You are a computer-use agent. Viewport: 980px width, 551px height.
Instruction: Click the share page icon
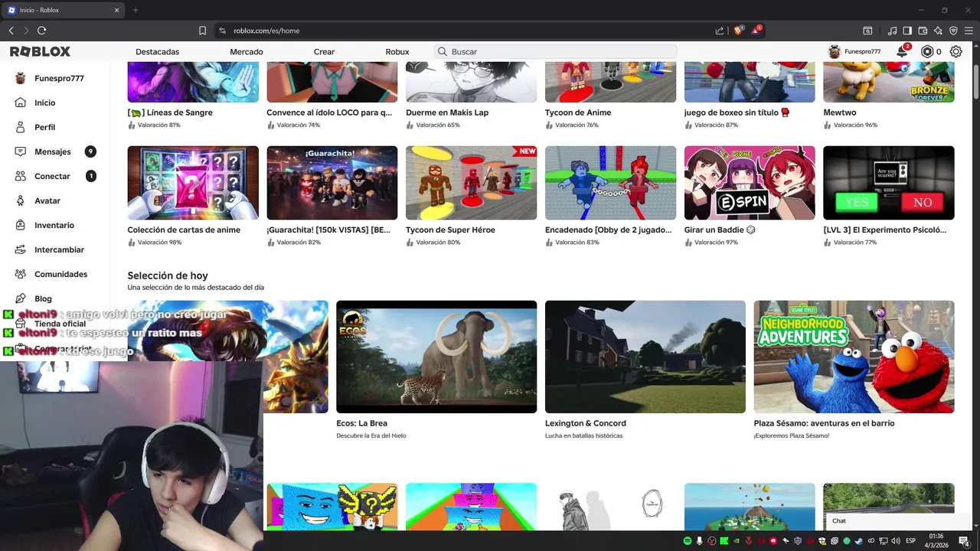720,31
